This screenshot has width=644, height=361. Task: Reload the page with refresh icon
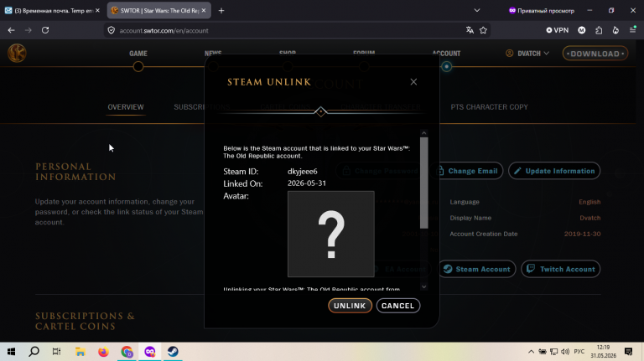coord(45,30)
